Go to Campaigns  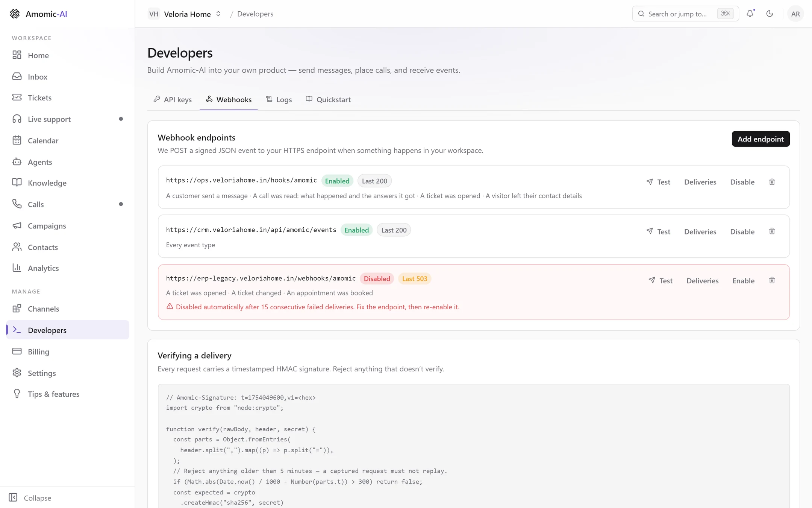(x=68, y=226)
